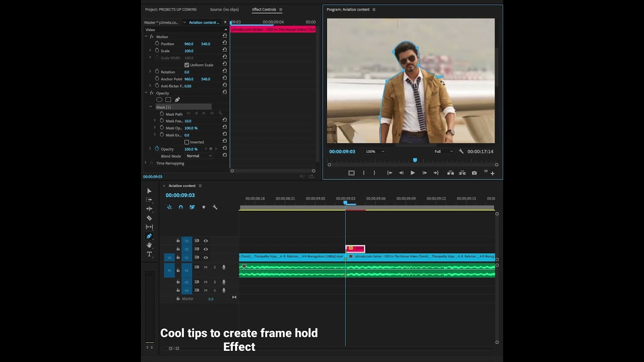Select the Hand tool
The width and height of the screenshot is (644, 362).
149,245
